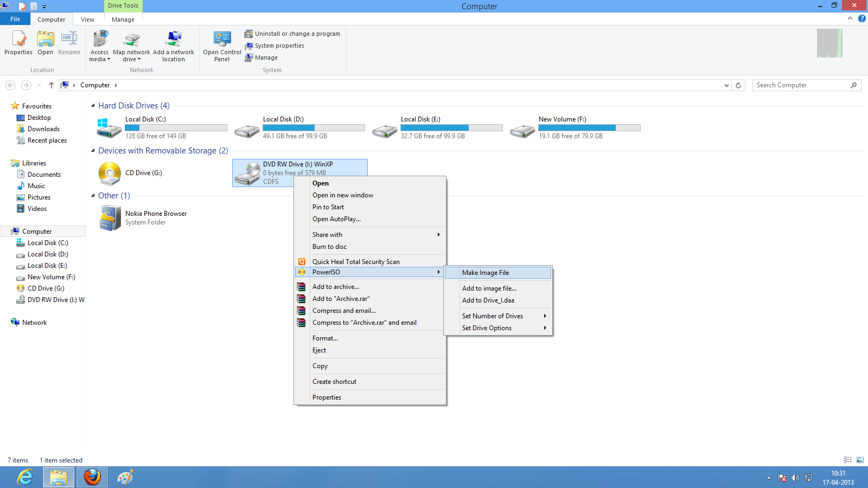
Task: Switch to the View ribbon tab
Action: 87,19
